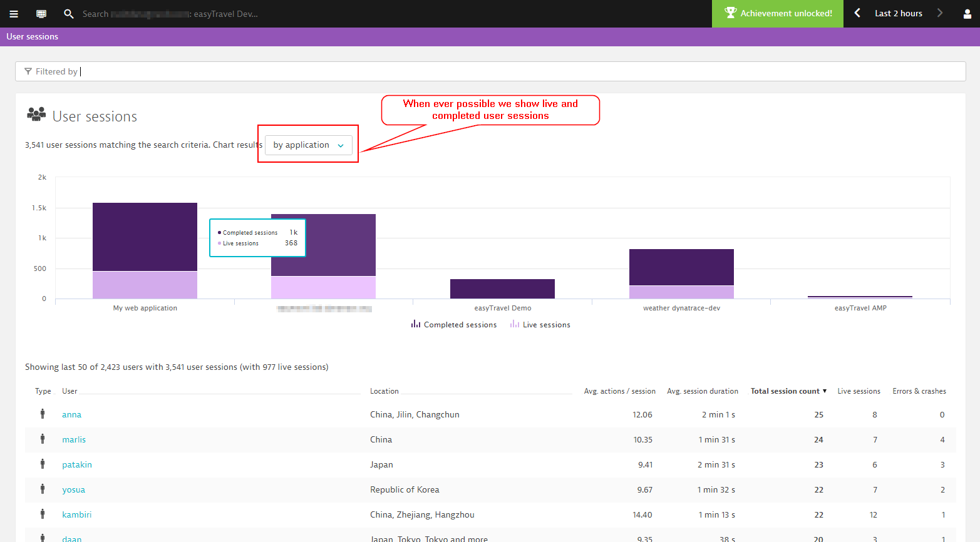The width and height of the screenshot is (980, 542).
Task: Open the Last 2 hours timeframe selector
Action: coord(898,13)
